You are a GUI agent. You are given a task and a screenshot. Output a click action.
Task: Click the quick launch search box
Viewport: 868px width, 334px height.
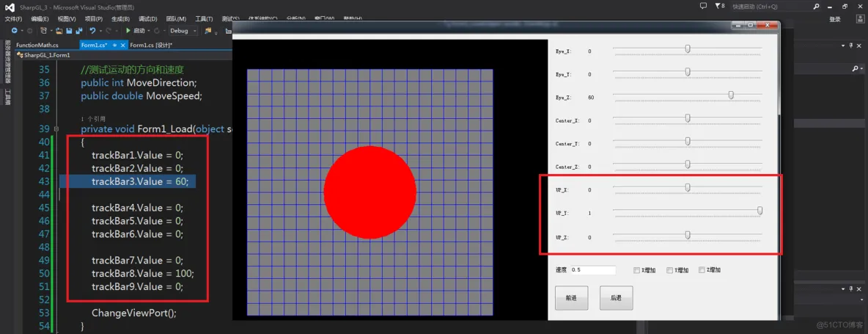(x=775, y=7)
